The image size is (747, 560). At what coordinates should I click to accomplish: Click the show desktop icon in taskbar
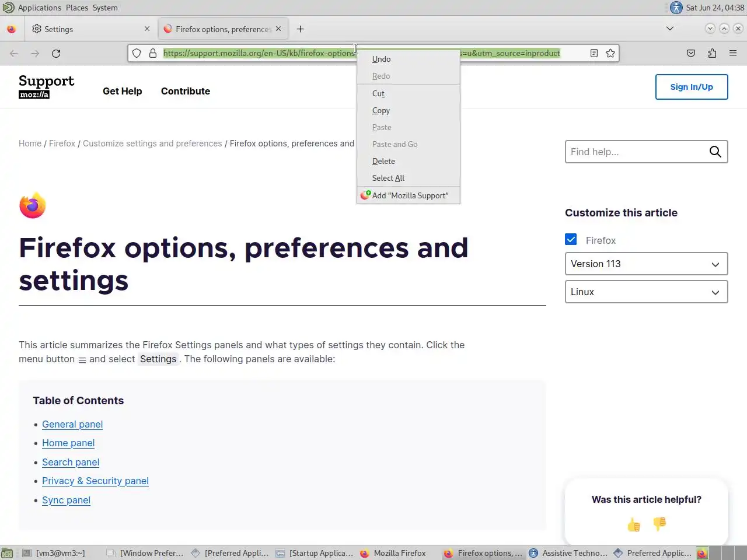coord(6,553)
